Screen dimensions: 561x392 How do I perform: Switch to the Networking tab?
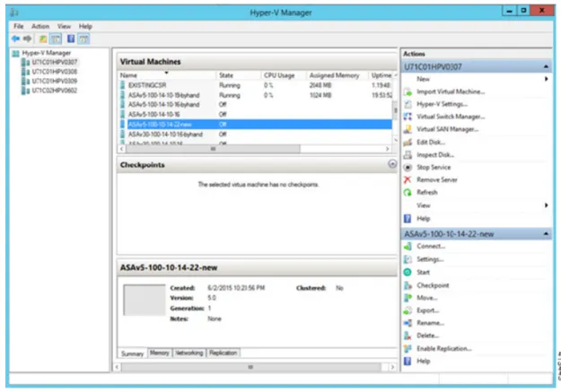pyautogui.click(x=188, y=353)
